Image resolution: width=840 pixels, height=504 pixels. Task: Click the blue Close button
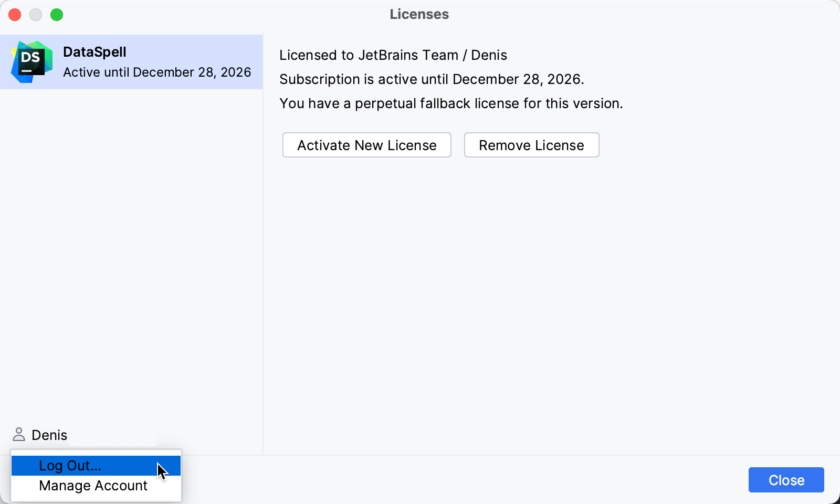[786, 480]
